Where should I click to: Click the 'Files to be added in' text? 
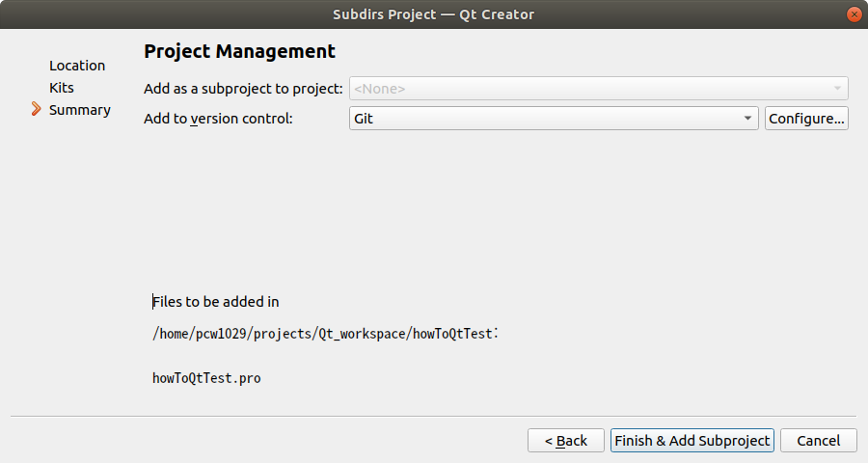point(216,302)
